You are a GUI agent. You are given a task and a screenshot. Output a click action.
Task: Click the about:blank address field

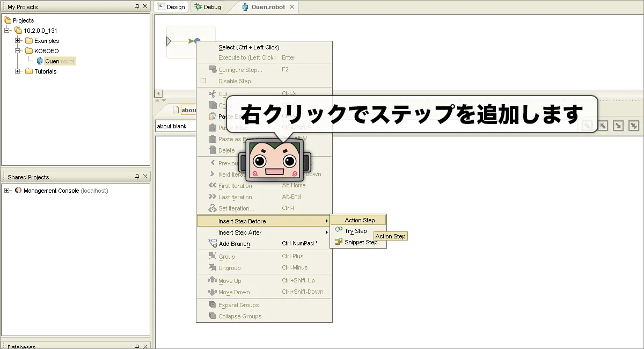pyautogui.click(x=175, y=127)
